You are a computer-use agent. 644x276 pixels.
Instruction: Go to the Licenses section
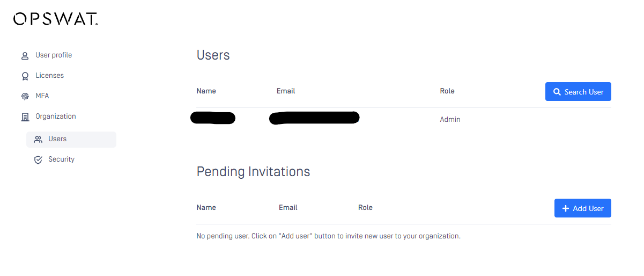(x=50, y=76)
